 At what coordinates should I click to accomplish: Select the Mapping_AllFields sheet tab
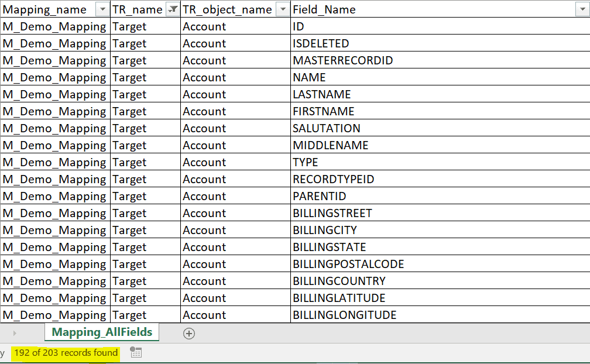click(102, 332)
